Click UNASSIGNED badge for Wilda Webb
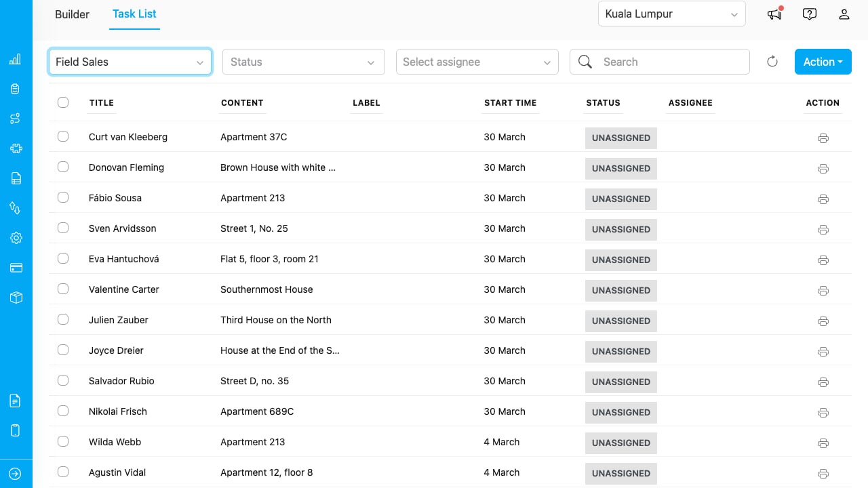 621,443
